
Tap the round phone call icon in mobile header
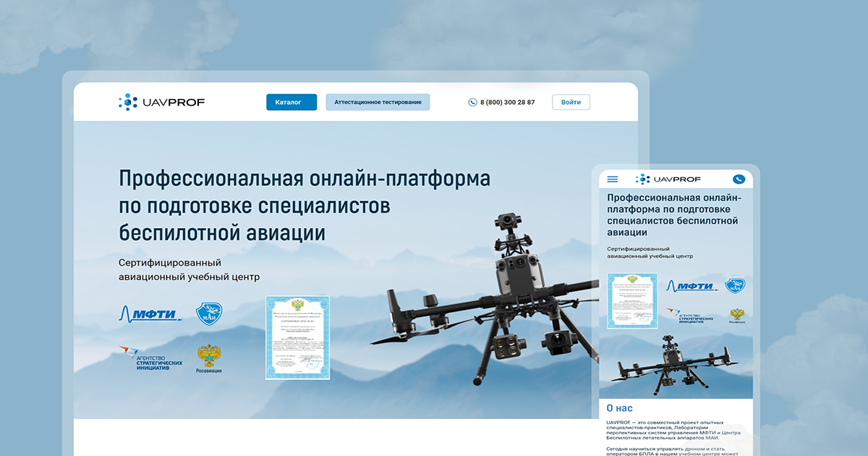[739, 179]
